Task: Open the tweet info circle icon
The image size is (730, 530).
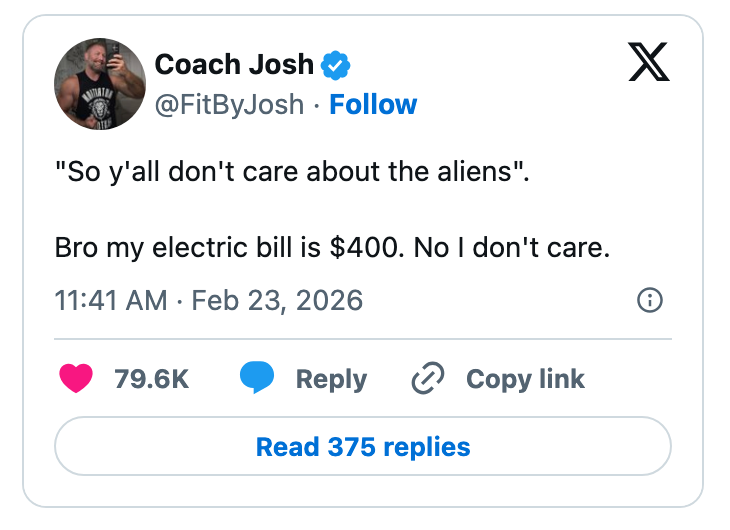Action: [650, 300]
